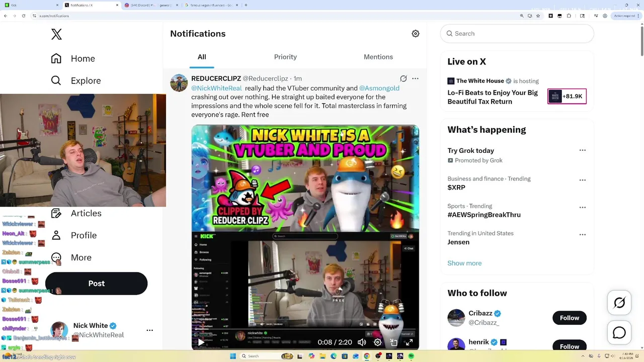Expand the video to fullscreen
The width and height of the screenshot is (644, 362).
[410, 342]
